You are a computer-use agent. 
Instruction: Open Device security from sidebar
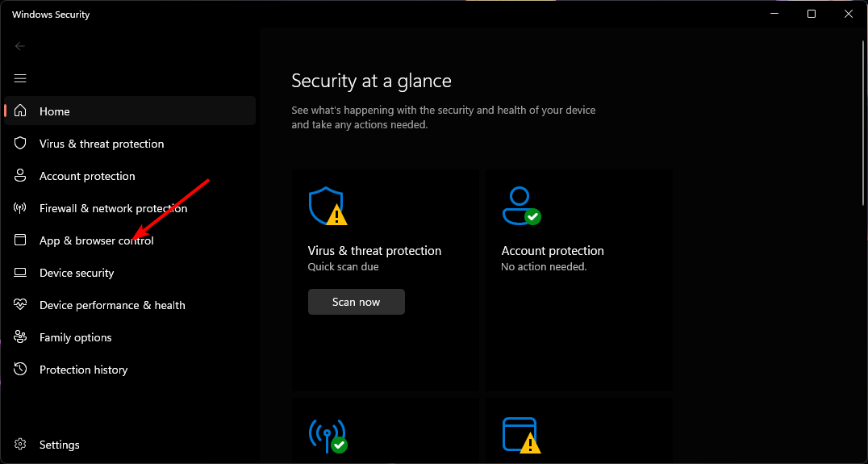130,273
